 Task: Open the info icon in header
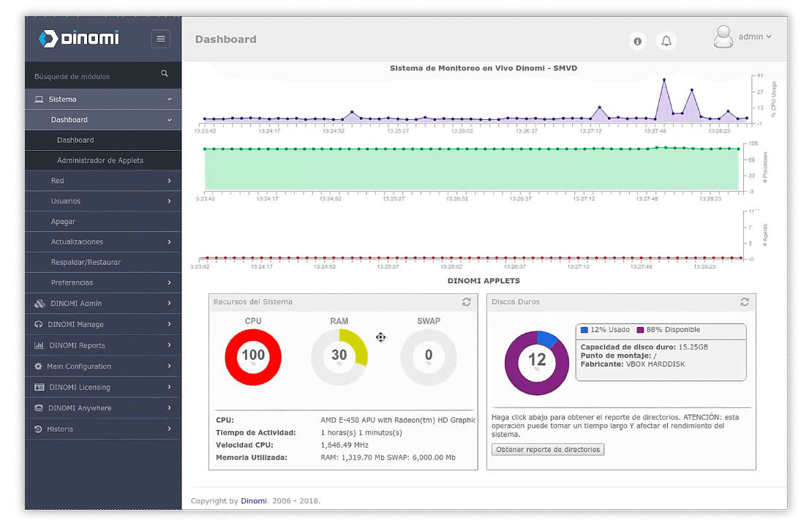tap(637, 42)
